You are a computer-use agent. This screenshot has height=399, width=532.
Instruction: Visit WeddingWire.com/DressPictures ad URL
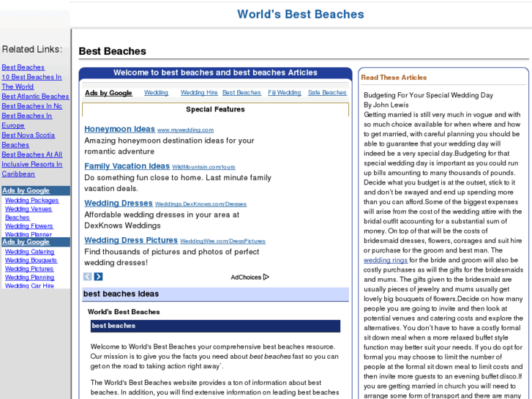pyautogui.click(x=222, y=241)
